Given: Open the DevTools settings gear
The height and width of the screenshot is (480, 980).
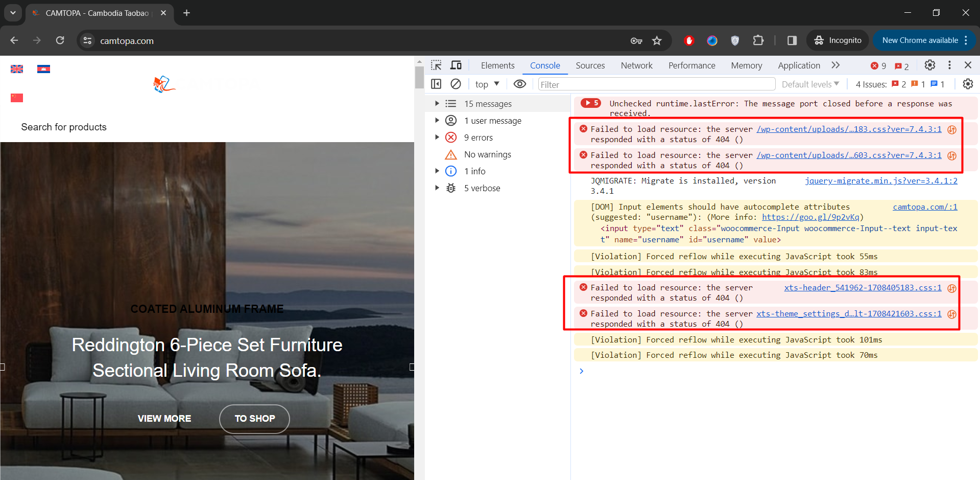Looking at the screenshot, I should pos(930,65).
